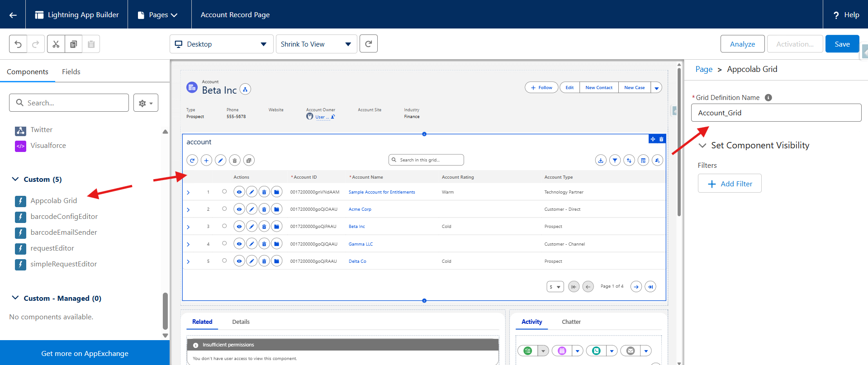
Task: Click the user settings icon in grid toolbar
Action: click(x=657, y=160)
